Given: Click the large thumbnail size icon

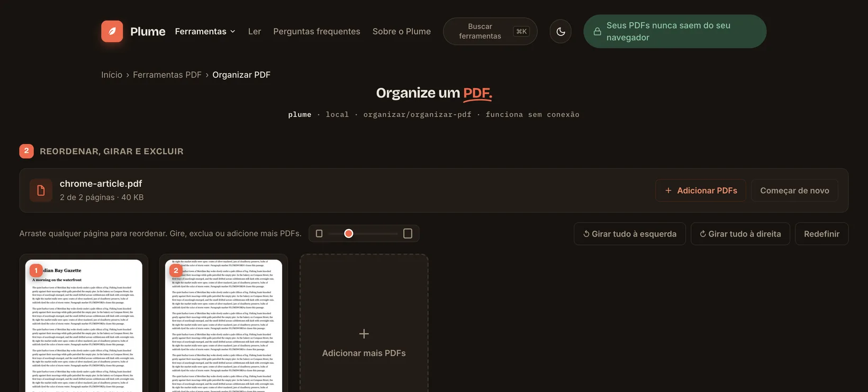Looking at the screenshot, I should coord(408,233).
